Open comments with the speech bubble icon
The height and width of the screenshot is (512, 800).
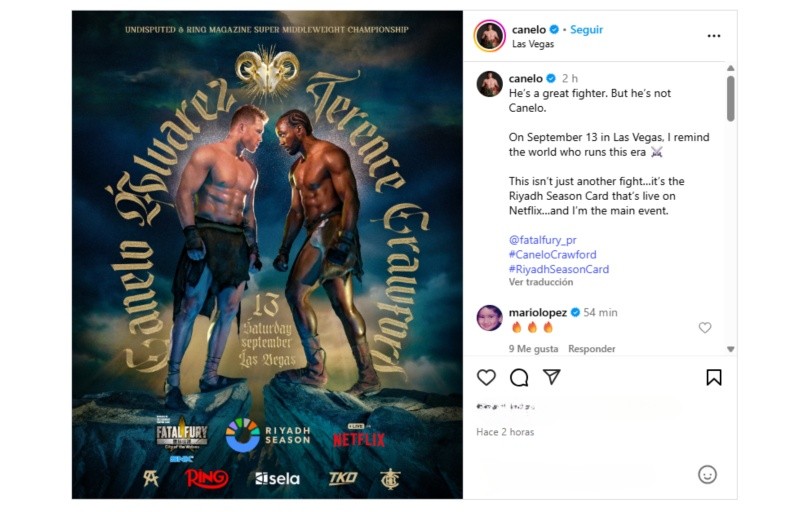point(519,377)
